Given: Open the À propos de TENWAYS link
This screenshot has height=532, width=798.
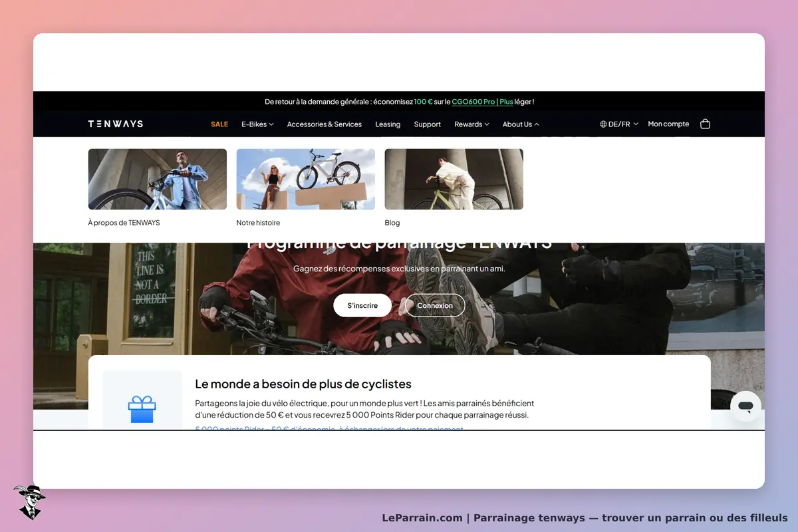Looking at the screenshot, I should 124,223.
